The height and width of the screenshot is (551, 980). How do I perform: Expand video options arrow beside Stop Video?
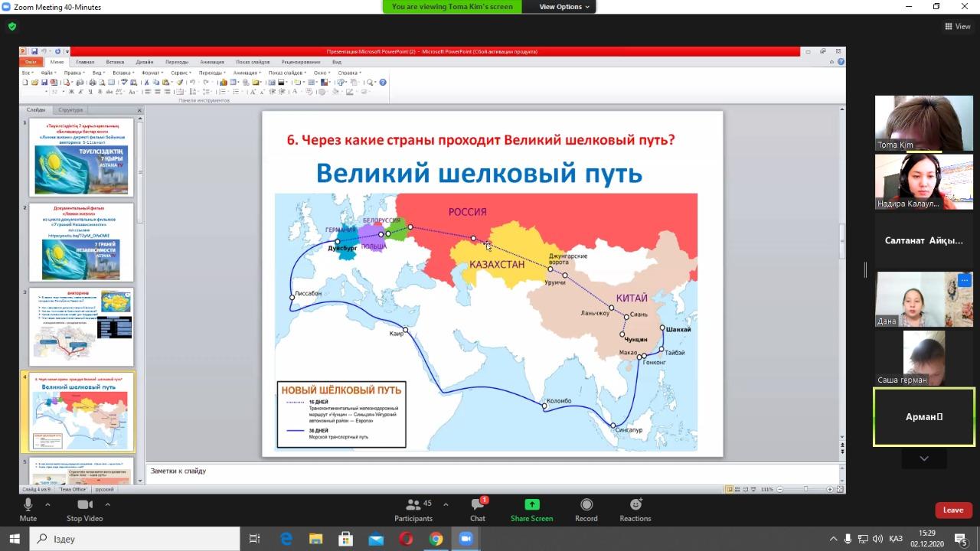coord(107,505)
